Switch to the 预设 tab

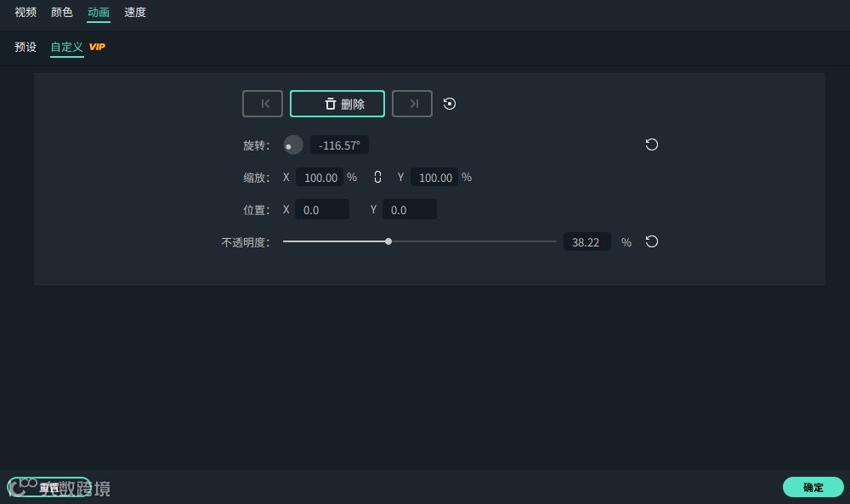pos(25,47)
